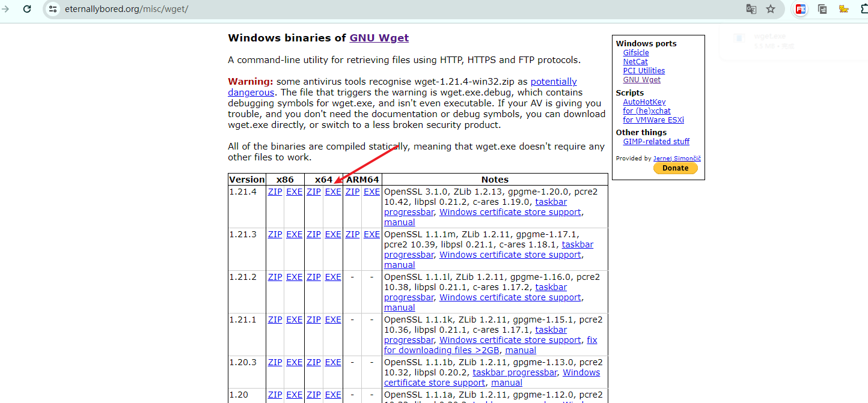Viewport: 868px width, 403px height.
Task: Download 1.21.2 x64 EXE
Action: pyautogui.click(x=333, y=277)
